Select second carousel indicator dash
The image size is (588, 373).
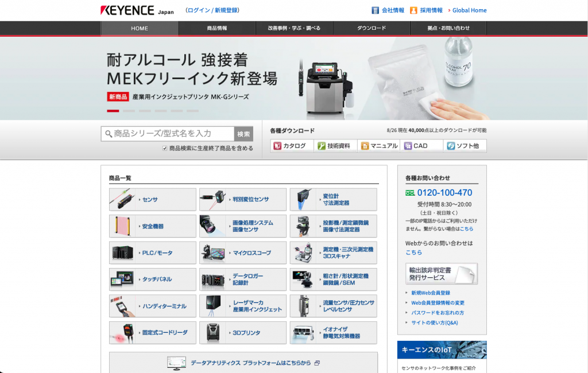coord(129,111)
